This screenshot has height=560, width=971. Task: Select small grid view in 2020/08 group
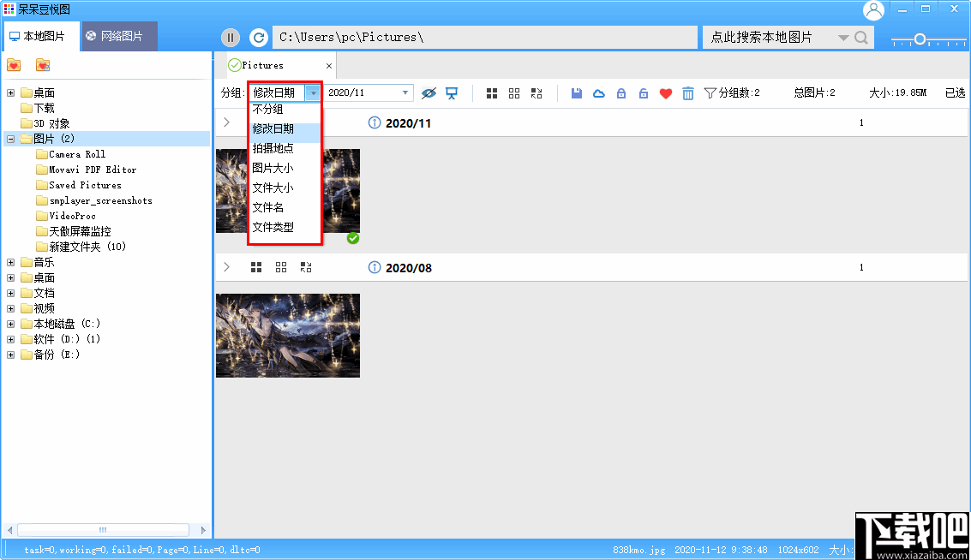tap(281, 267)
